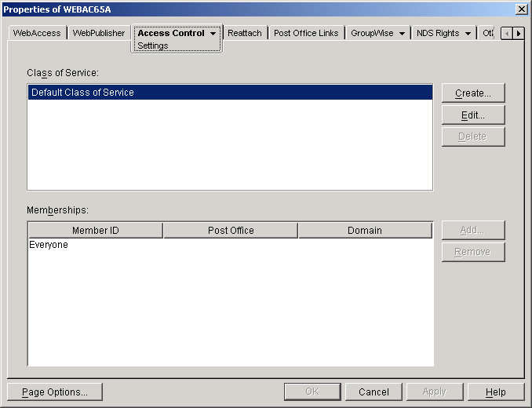Click the Domain column header

pyautogui.click(x=365, y=230)
